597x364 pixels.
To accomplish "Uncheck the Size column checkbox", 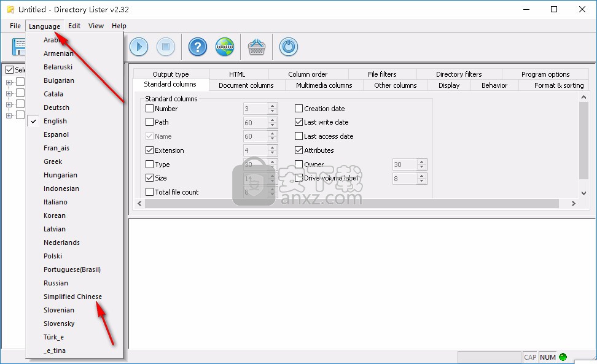I will (150, 177).
